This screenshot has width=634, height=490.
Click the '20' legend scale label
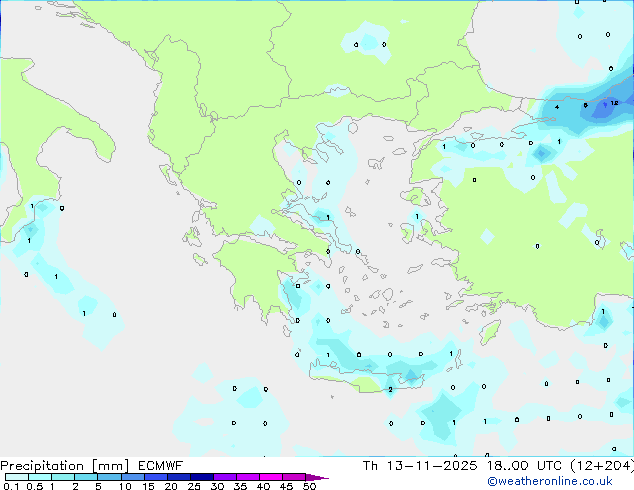171,486
